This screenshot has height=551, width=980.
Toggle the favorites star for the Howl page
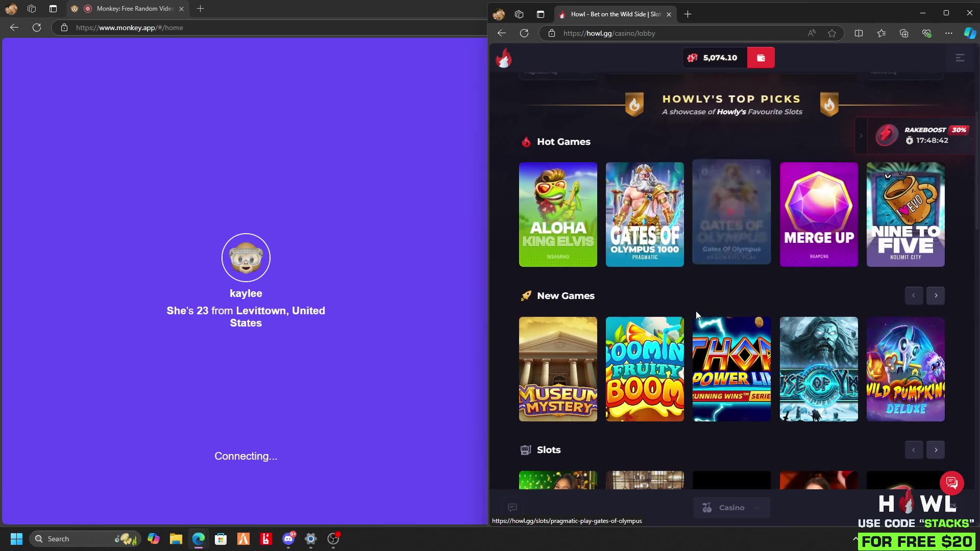coord(832,33)
